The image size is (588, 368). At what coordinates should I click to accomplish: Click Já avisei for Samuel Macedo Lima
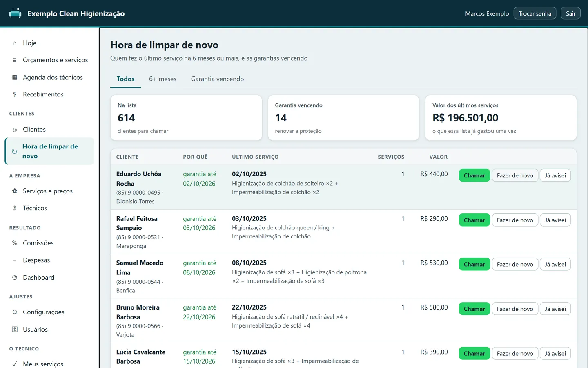[x=555, y=264]
